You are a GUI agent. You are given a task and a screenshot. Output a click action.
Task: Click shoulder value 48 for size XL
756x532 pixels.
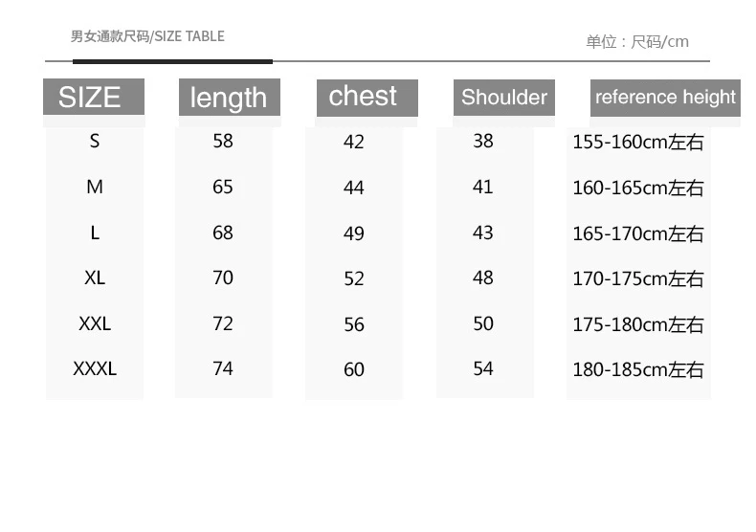click(483, 277)
